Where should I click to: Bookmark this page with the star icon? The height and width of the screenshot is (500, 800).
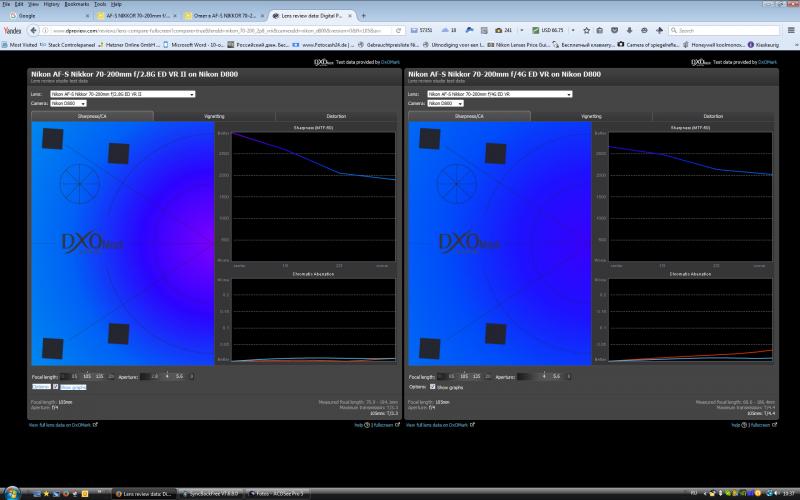tap(587, 31)
